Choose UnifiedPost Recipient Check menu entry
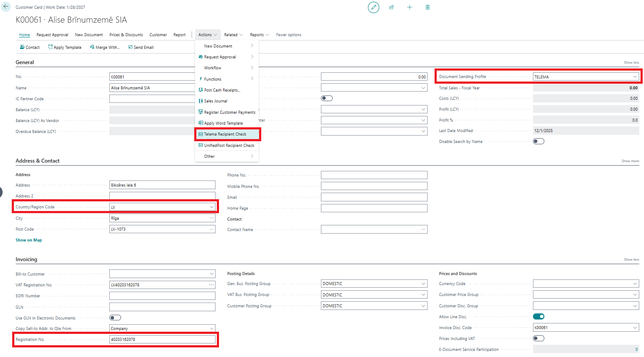This screenshot has height=357, width=644. pos(229,146)
